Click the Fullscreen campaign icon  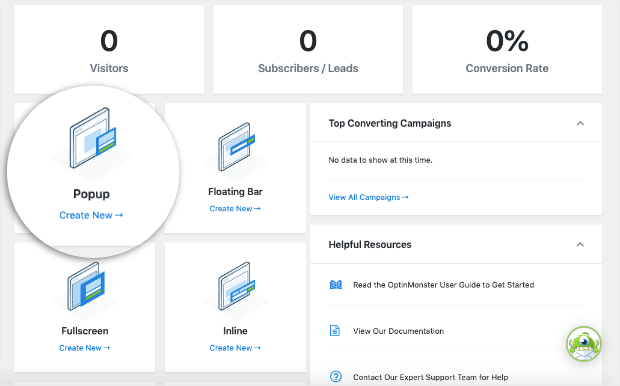[86, 286]
